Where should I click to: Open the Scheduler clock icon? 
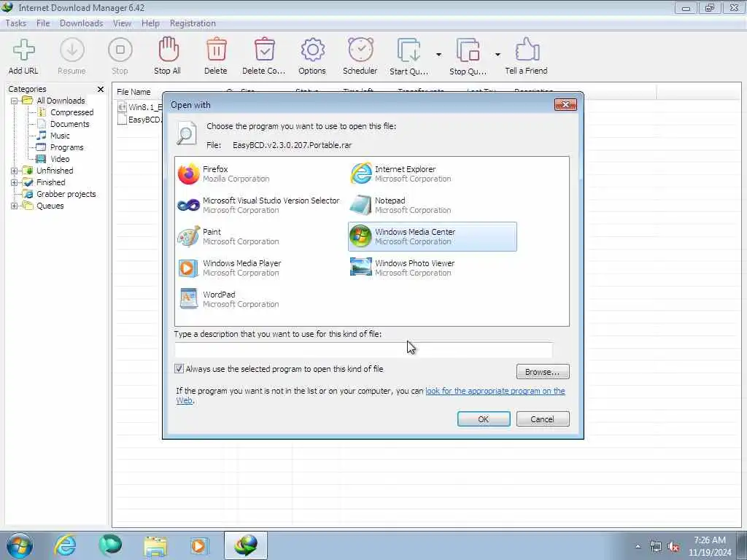pos(360,50)
